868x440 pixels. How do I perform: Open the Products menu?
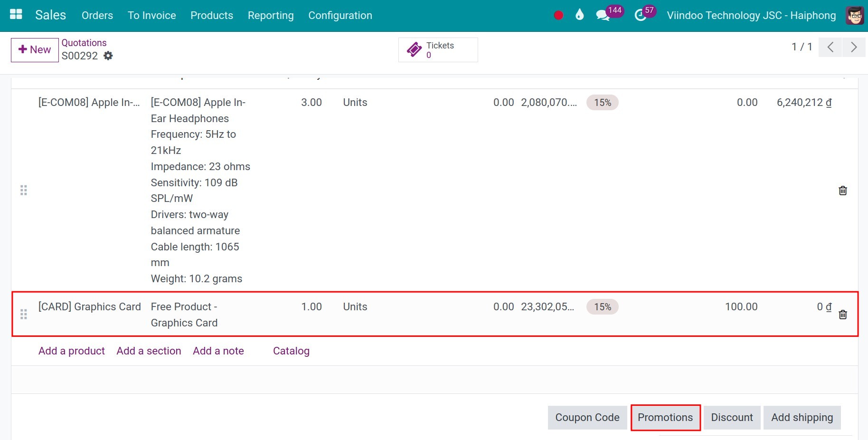(x=212, y=15)
